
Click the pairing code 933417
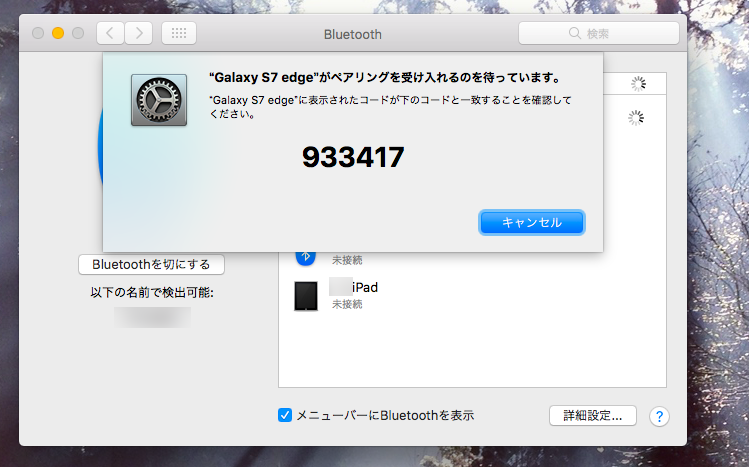pos(353,157)
